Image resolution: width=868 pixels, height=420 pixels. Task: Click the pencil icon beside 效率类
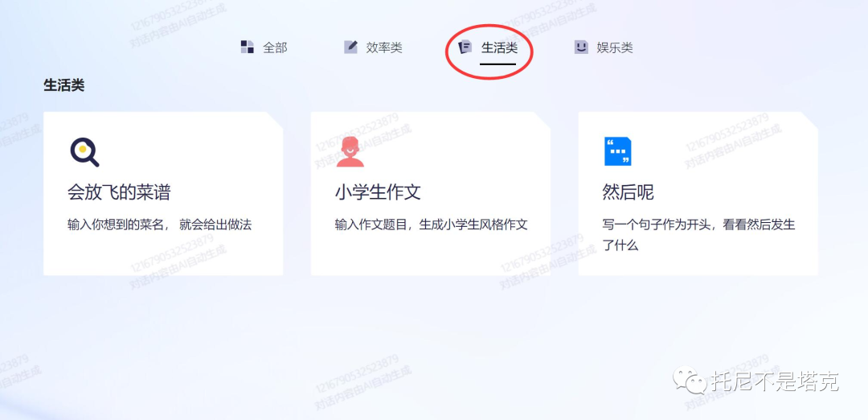pyautogui.click(x=350, y=47)
